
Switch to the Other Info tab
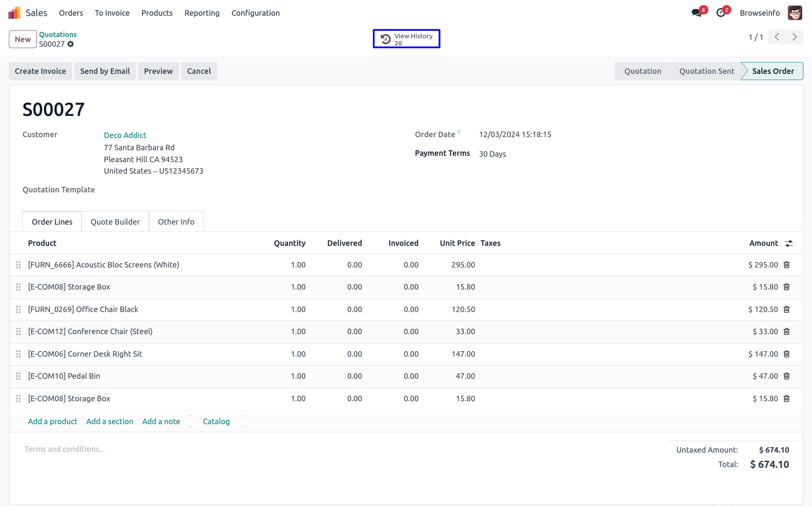coord(176,222)
